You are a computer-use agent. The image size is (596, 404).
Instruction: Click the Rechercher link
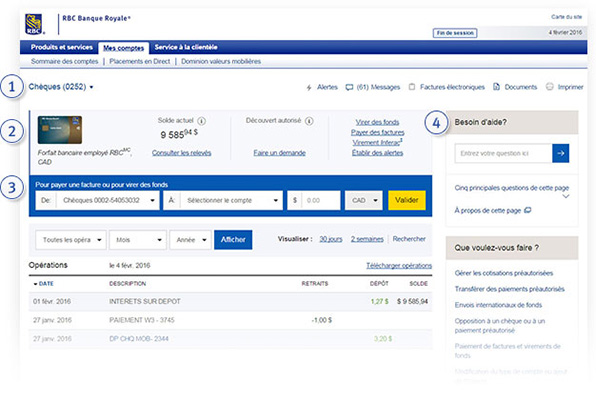click(409, 239)
